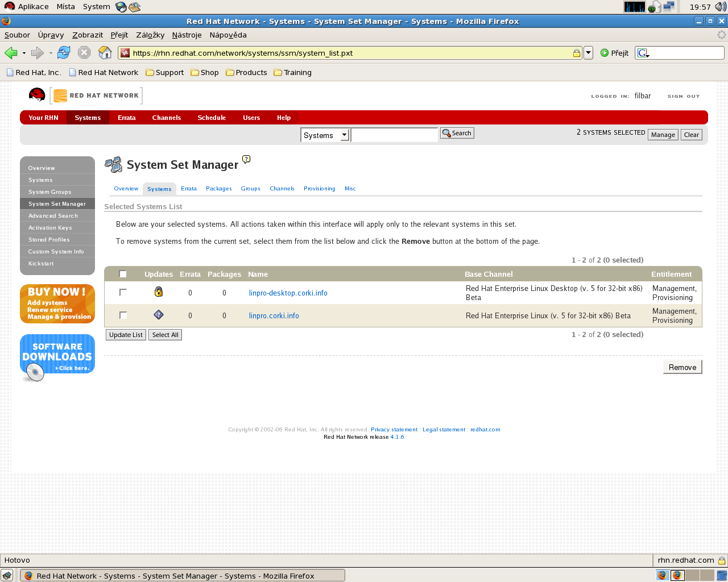728x582 pixels.
Task: Click into the Google search box
Action: [686, 53]
